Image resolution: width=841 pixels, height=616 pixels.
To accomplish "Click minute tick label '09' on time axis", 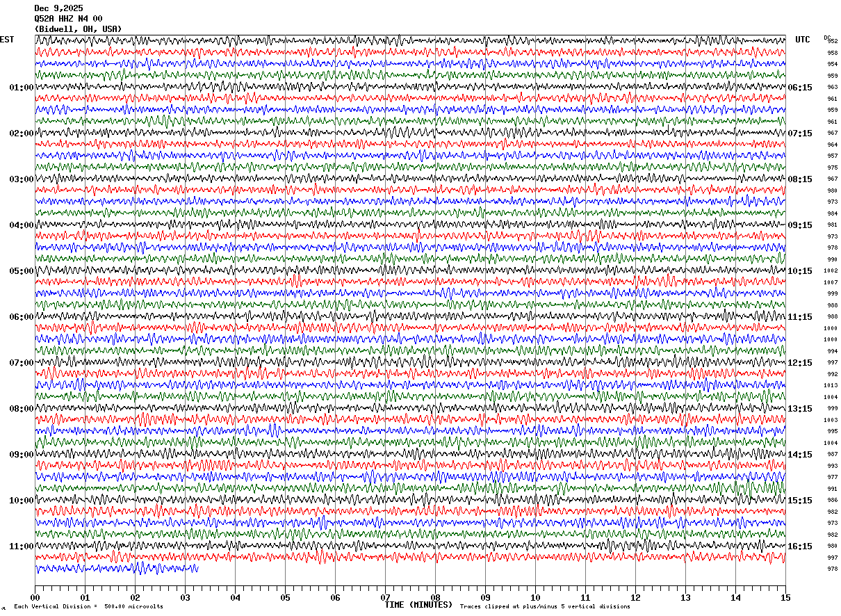I will click(485, 597).
